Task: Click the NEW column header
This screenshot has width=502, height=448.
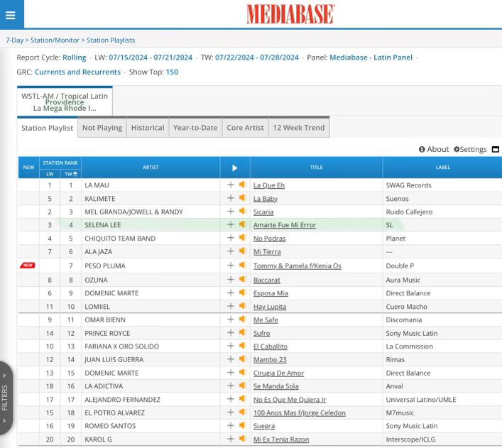Action: tap(28, 167)
